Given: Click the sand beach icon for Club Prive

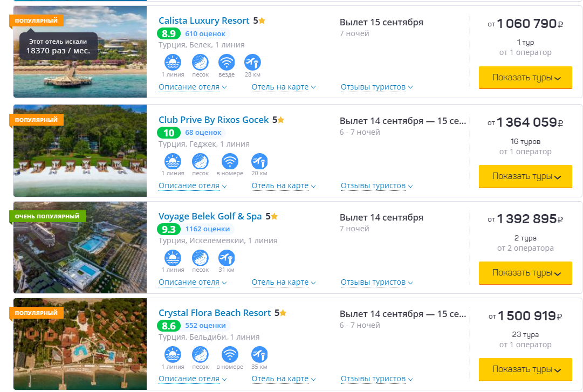Looking at the screenshot, I should pos(201,162).
